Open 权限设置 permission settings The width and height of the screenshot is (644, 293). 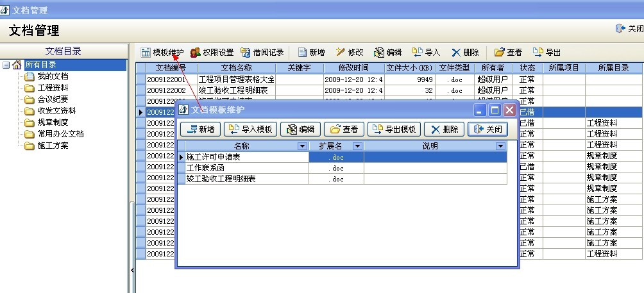[212, 53]
